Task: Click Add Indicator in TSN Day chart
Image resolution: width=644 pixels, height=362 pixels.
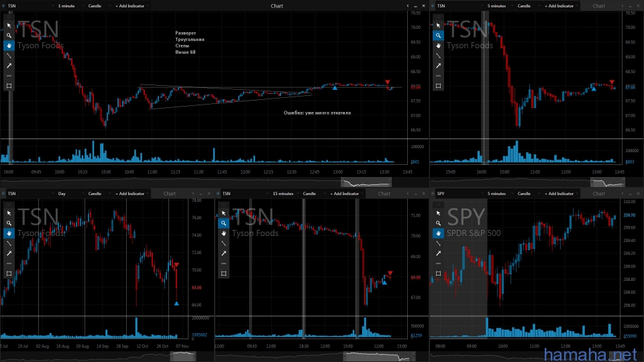Action: click(131, 194)
